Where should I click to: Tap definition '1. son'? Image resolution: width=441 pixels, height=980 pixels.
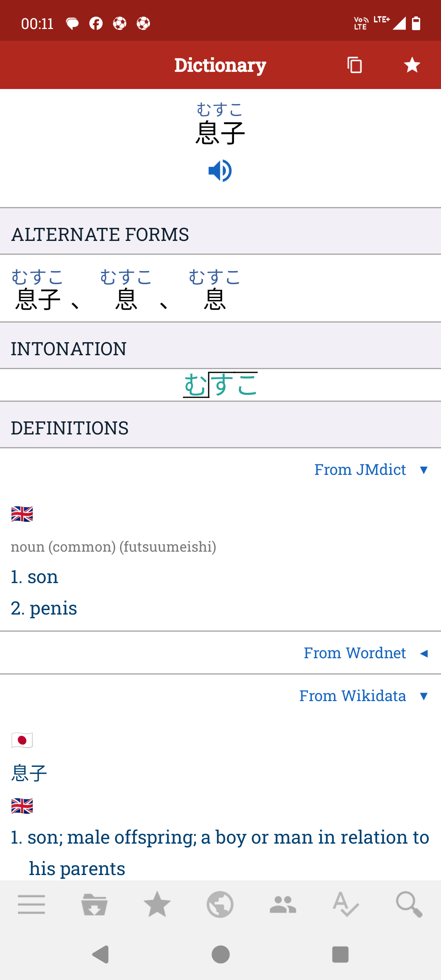pyautogui.click(x=35, y=577)
